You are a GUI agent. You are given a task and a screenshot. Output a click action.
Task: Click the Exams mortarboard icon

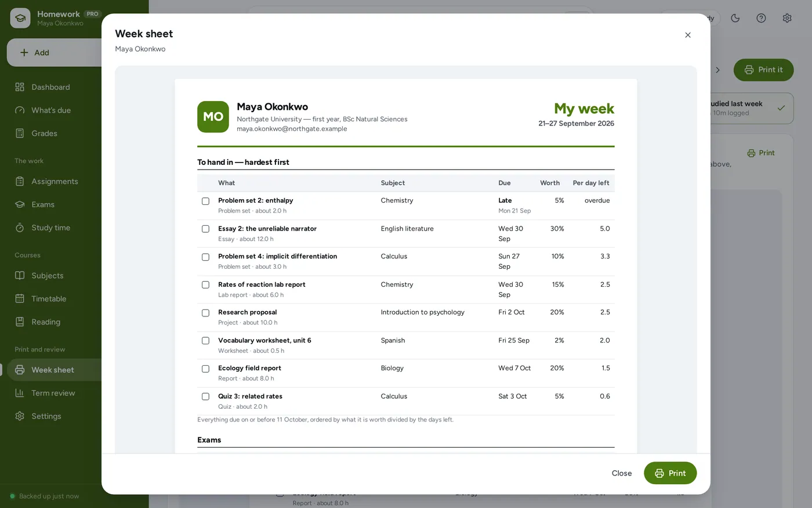pyautogui.click(x=20, y=204)
